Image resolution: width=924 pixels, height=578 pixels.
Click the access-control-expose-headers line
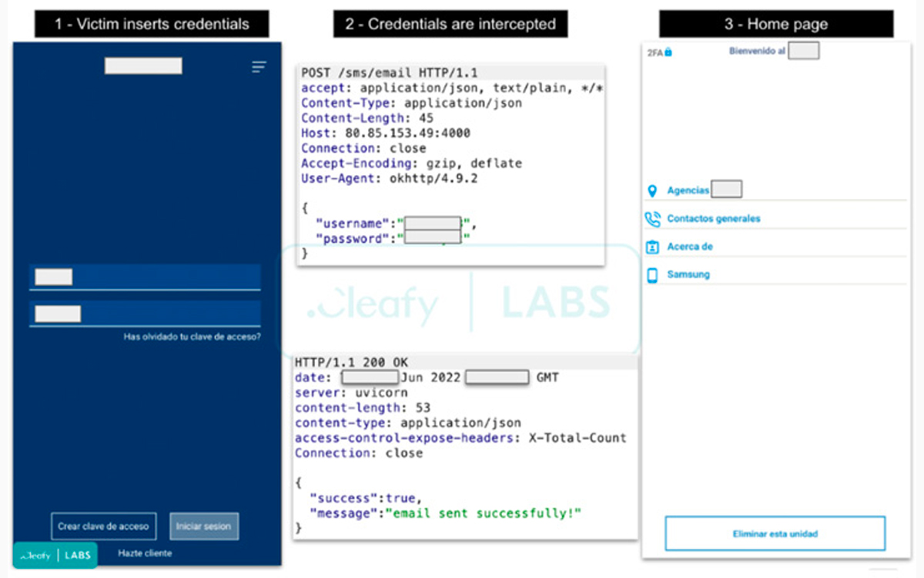pyautogui.click(x=460, y=437)
